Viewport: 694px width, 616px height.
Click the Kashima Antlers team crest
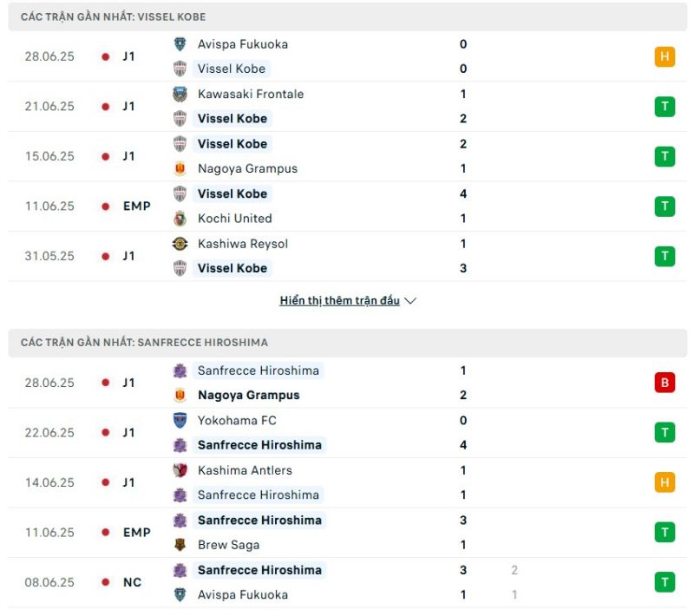tap(180, 470)
